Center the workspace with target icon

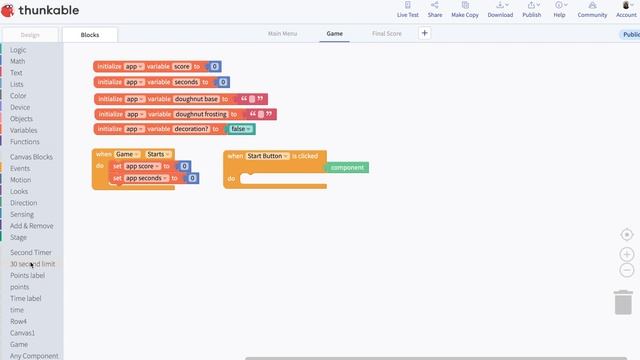[627, 235]
